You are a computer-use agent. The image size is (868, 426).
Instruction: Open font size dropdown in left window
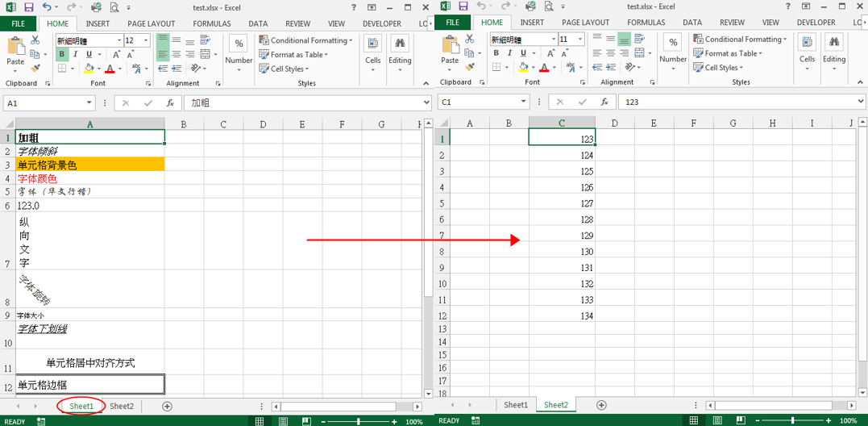(146, 40)
